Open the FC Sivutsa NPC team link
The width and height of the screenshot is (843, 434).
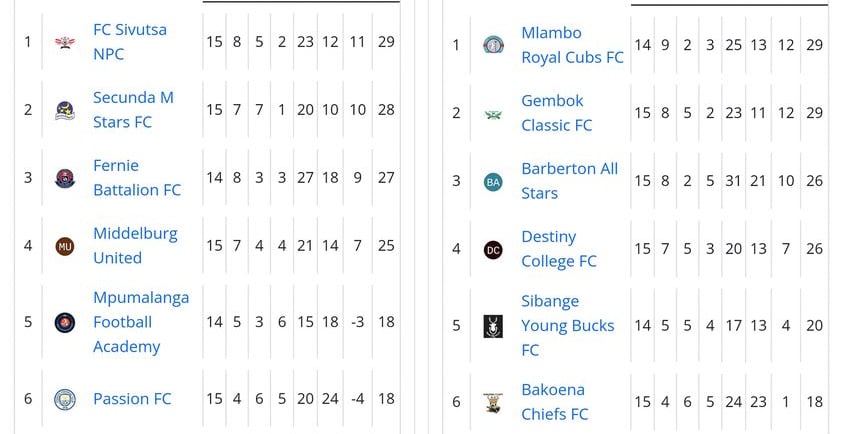pos(130,42)
